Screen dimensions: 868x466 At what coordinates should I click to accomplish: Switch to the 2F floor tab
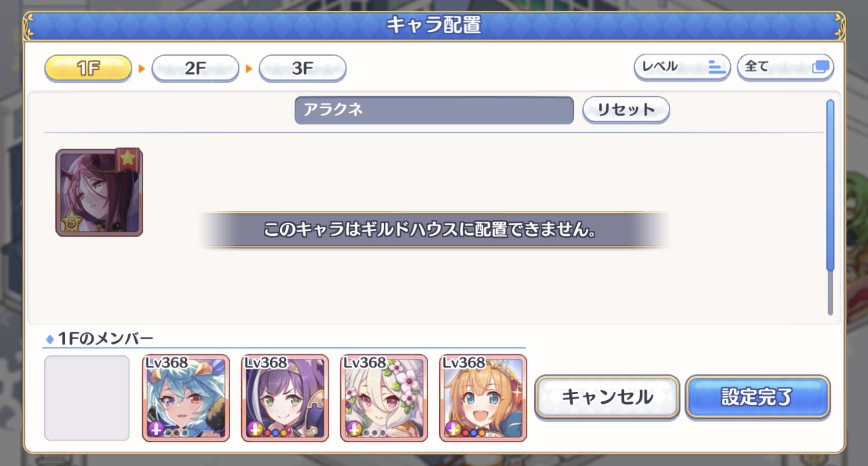click(195, 68)
